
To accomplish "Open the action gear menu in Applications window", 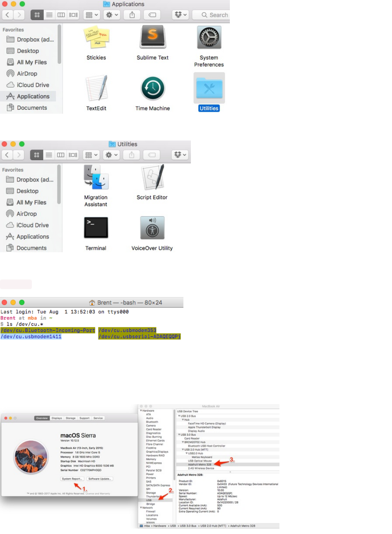I will (112, 15).
